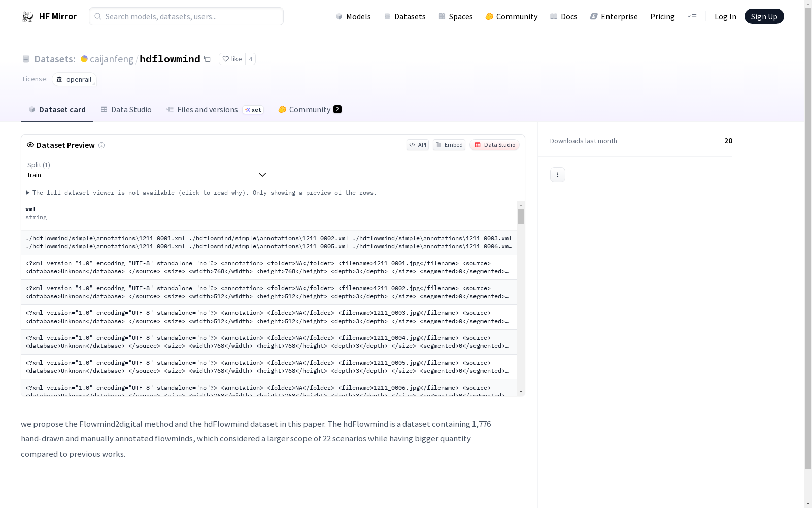Like the hdflowmind dataset

232,59
